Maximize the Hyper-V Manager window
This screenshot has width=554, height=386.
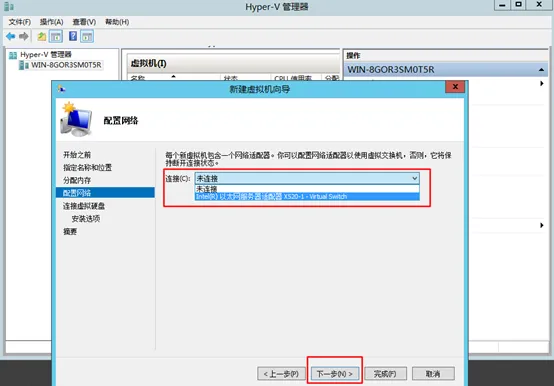click(518, 5)
